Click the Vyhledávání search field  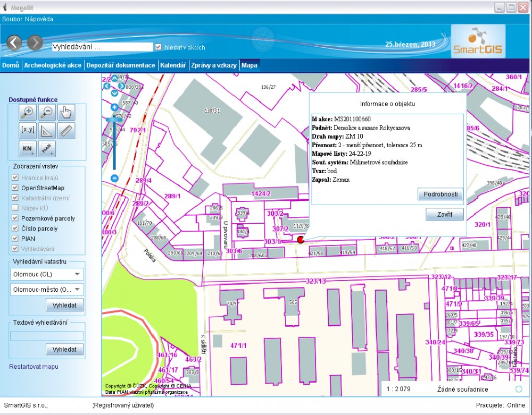click(x=102, y=47)
